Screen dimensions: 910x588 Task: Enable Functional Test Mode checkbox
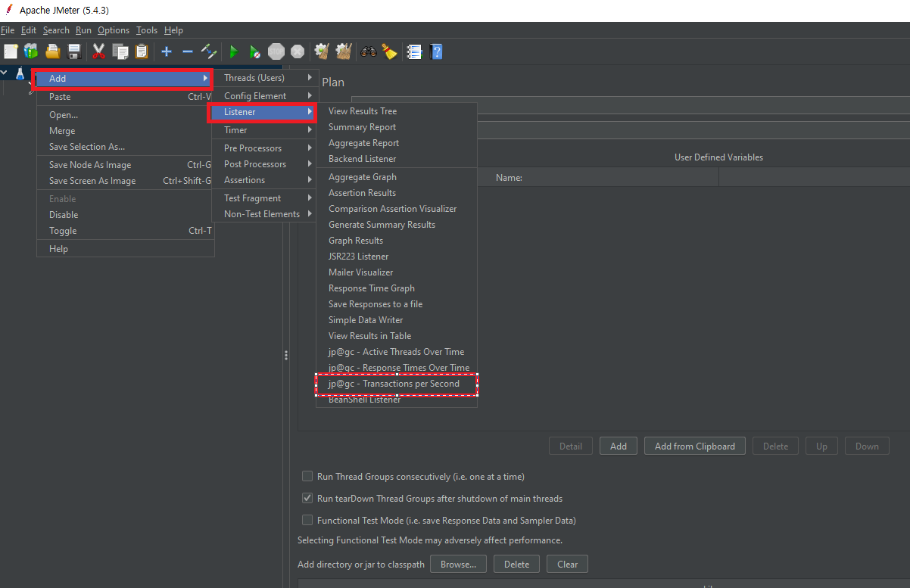click(x=307, y=520)
